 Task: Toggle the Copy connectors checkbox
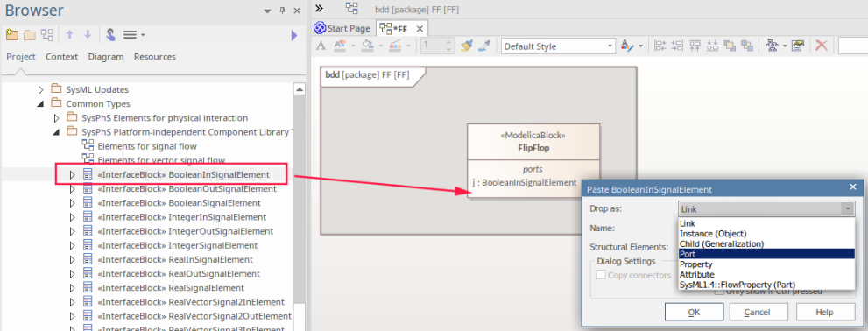pyautogui.click(x=601, y=275)
